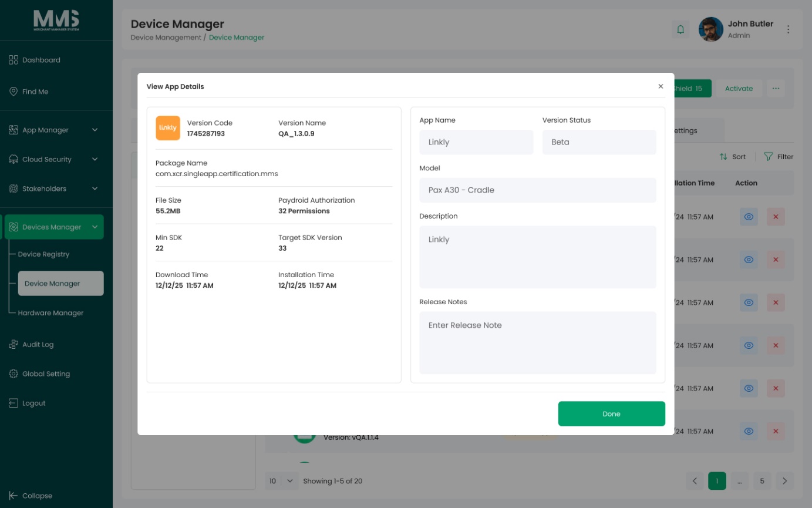
Task: Click the Device Manager breadcrumb link
Action: pyautogui.click(x=237, y=38)
